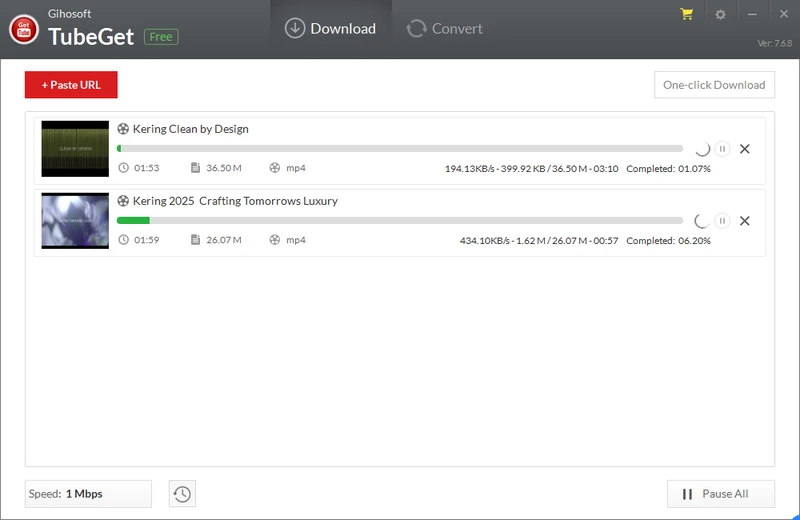Minimize the TubeGet window
Image resolution: width=800 pixels, height=520 pixels.
(x=752, y=14)
